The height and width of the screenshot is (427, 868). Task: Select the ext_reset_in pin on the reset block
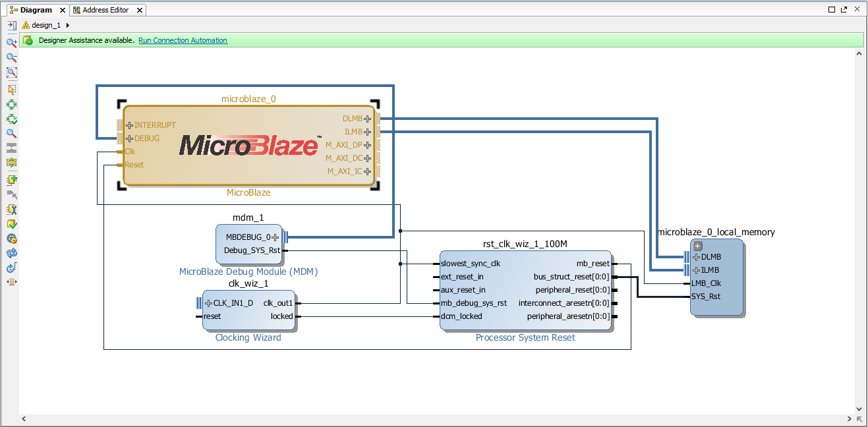pyautogui.click(x=462, y=277)
